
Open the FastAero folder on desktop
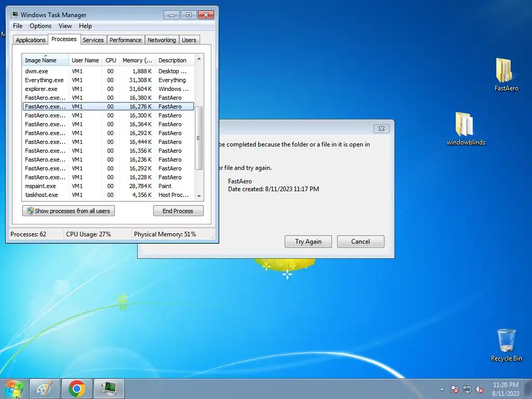506,74
